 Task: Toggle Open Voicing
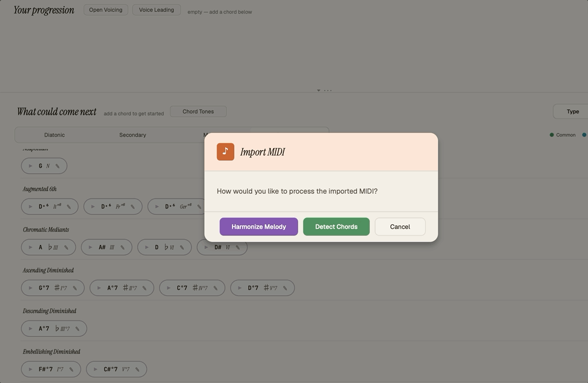point(106,10)
